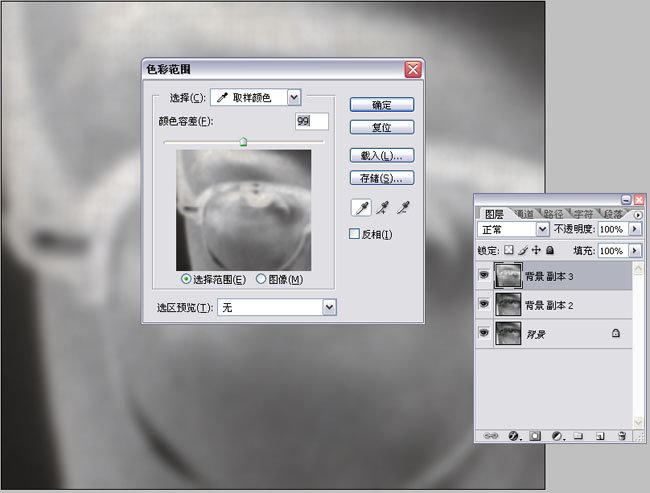
Task: Open the 填充 fill slider arrow
Action: tap(634, 250)
